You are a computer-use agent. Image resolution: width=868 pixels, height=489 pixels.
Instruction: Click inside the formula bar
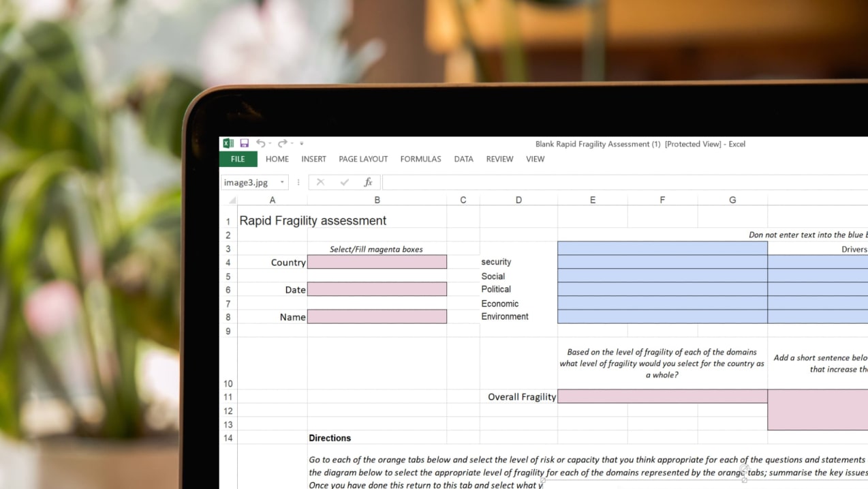(x=545, y=182)
